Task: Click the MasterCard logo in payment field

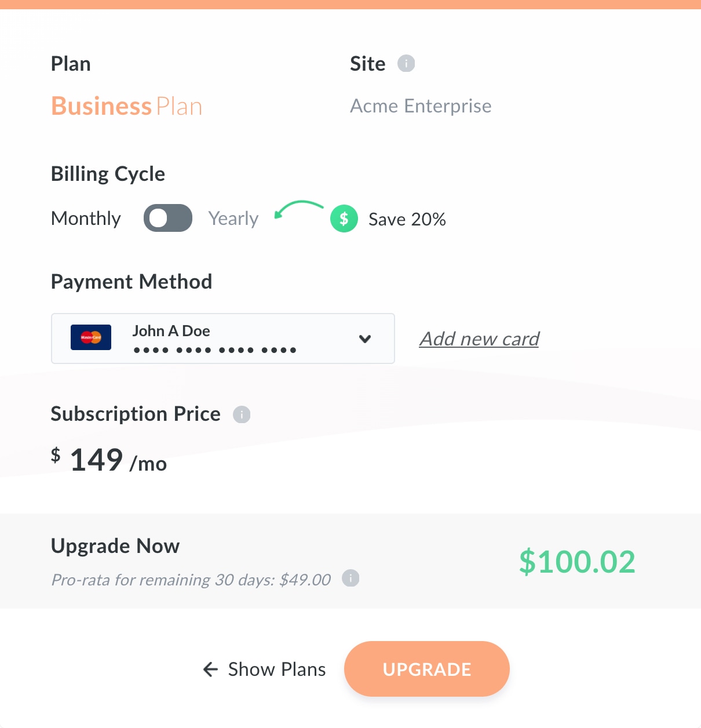Action: 91,337
